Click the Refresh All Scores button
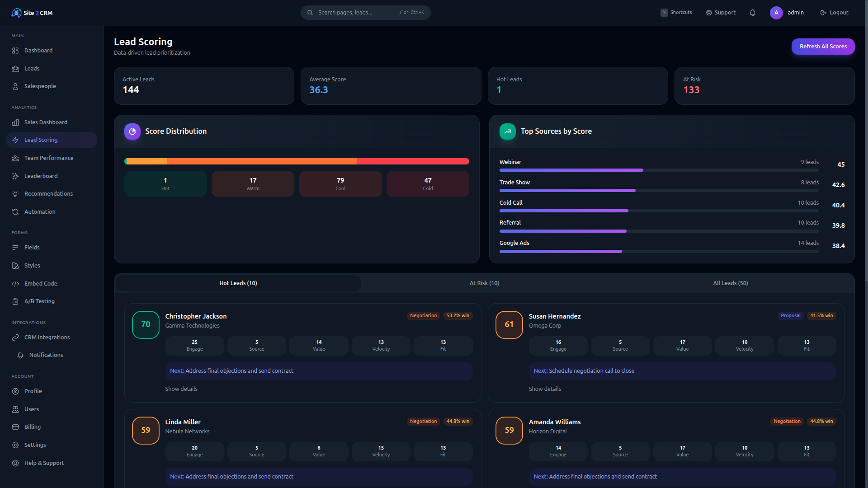Viewport: 868px width, 488px height. [x=823, y=47]
